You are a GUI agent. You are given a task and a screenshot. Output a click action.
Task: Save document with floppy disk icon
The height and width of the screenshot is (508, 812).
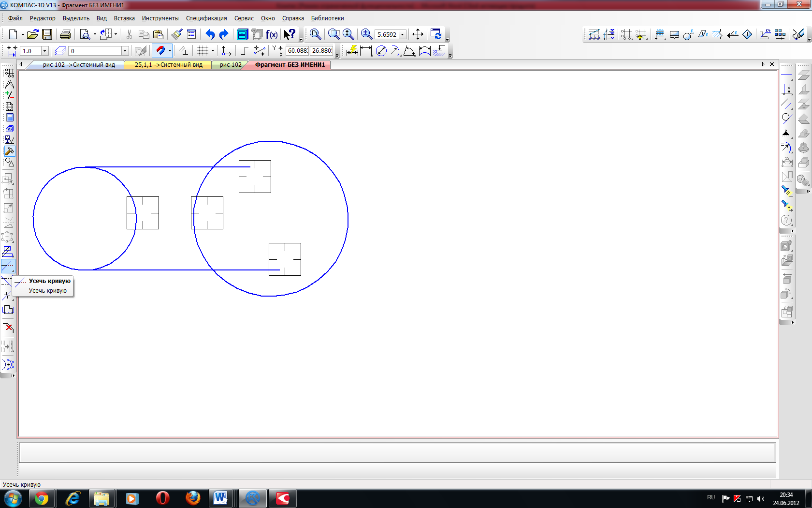[x=47, y=34]
